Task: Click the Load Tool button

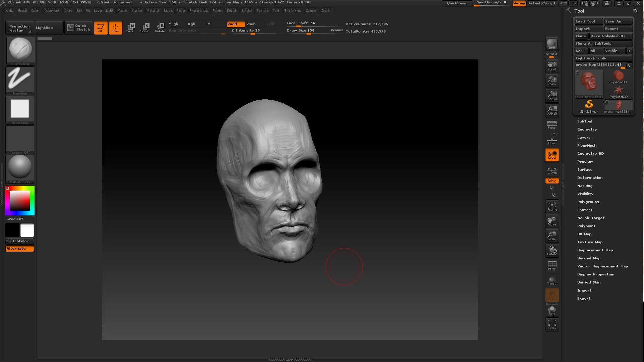Action: click(588, 21)
